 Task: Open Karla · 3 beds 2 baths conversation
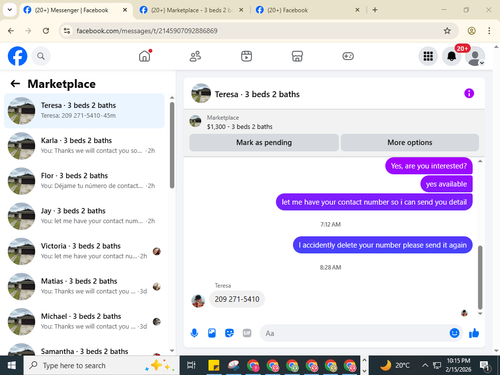(84, 146)
